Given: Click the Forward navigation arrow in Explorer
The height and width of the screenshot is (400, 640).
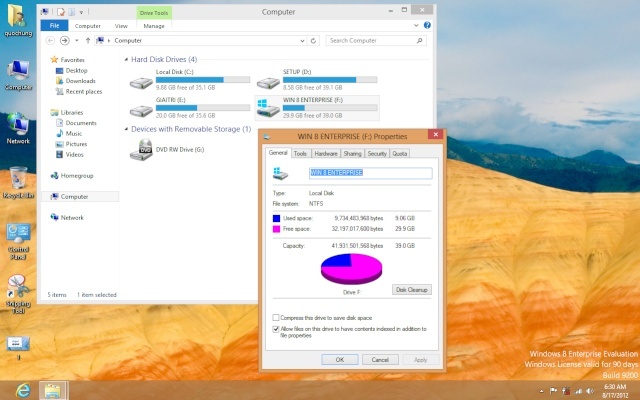Looking at the screenshot, I should pyautogui.click(x=64, y=40).
